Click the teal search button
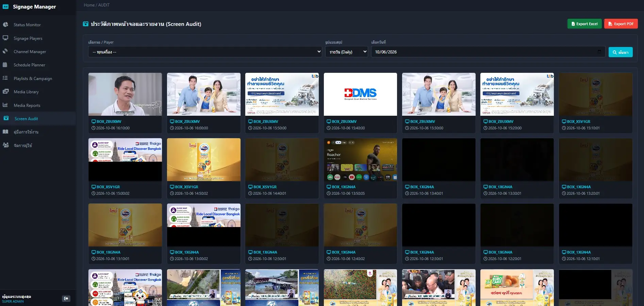 621,52
